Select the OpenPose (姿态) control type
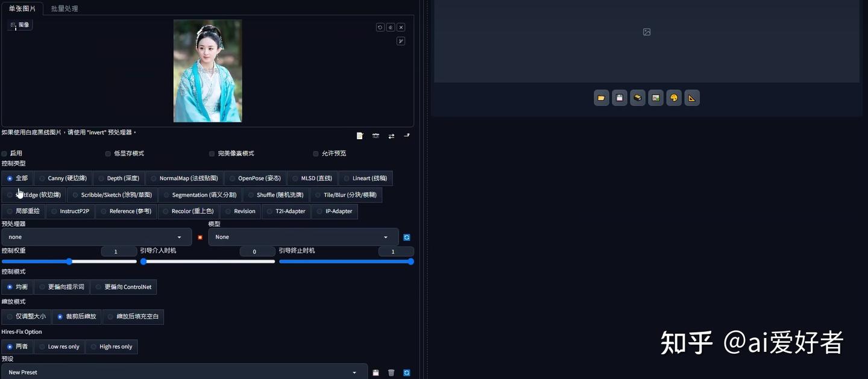868x379 pixels. pyautogui.click(x=255, y=178)
